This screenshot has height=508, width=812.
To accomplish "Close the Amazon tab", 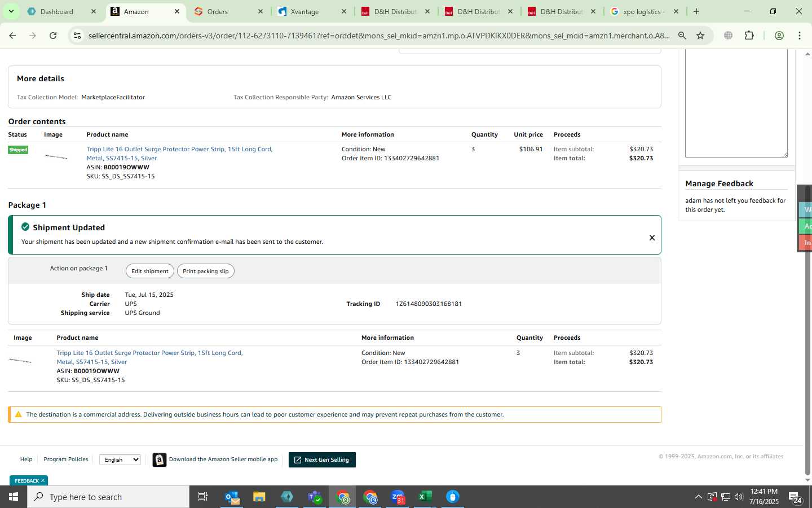I will [x=177, y=11].
